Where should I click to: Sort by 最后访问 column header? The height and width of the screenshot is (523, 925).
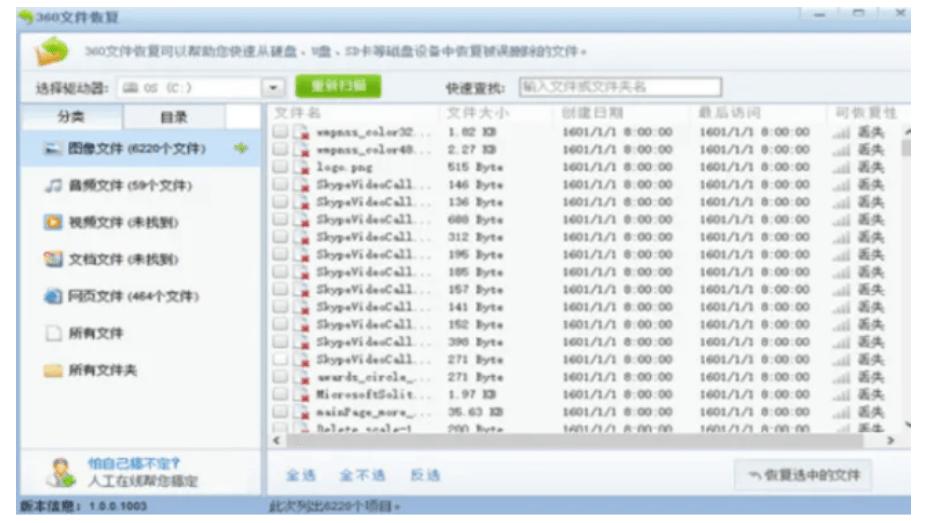point(729,113)
